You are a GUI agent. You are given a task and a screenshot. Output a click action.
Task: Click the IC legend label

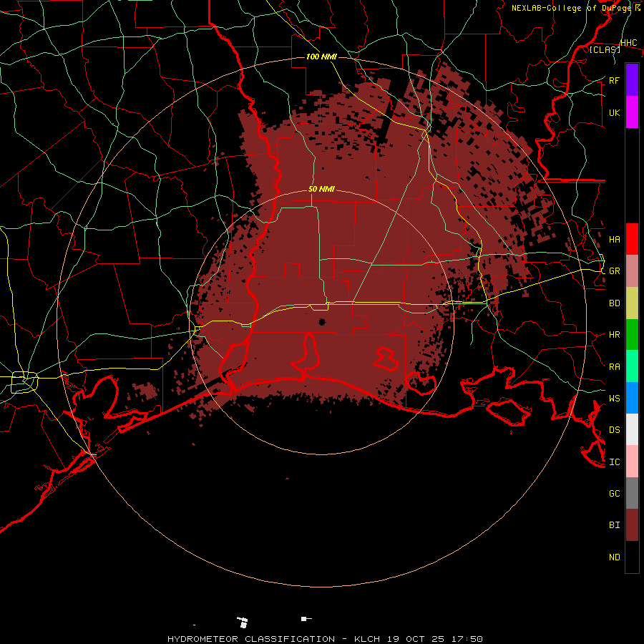tap(615, 462)
